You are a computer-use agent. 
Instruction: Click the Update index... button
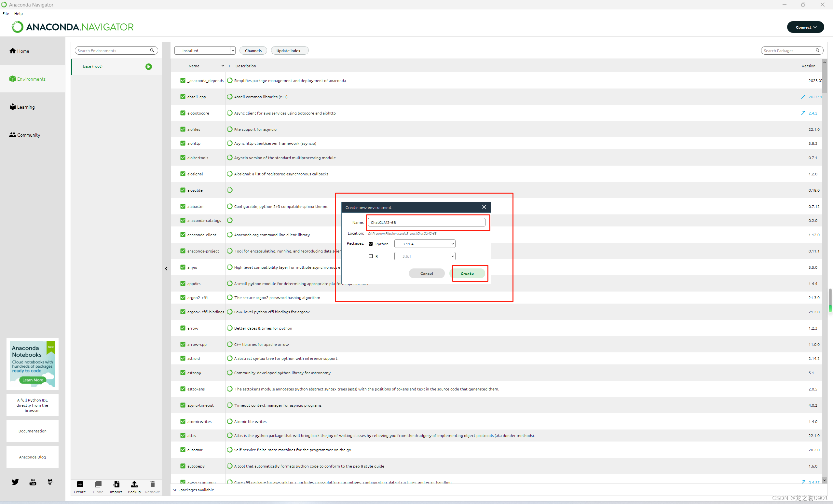coord(290,50)
